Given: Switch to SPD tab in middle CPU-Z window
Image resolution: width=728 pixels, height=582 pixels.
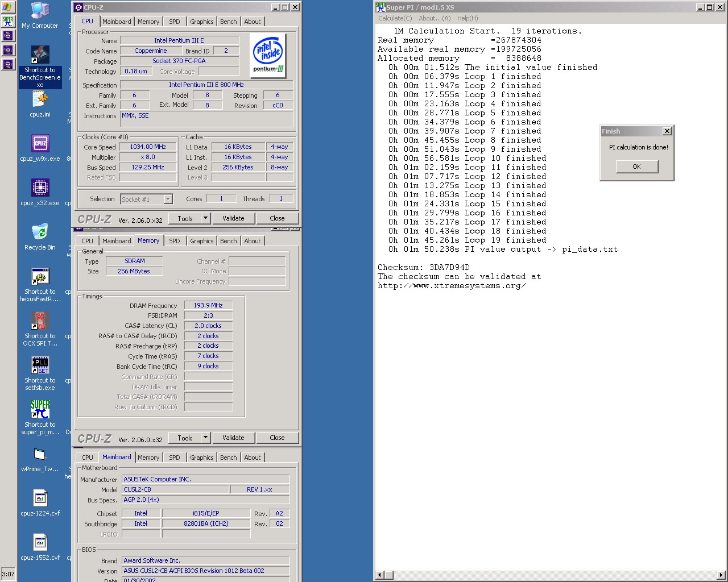Looking at the screenshot, I should 175,241.
